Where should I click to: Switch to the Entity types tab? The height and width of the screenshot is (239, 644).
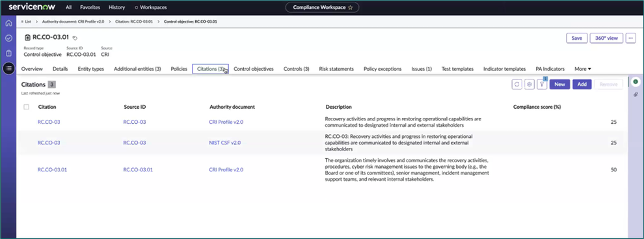(91, 69)
